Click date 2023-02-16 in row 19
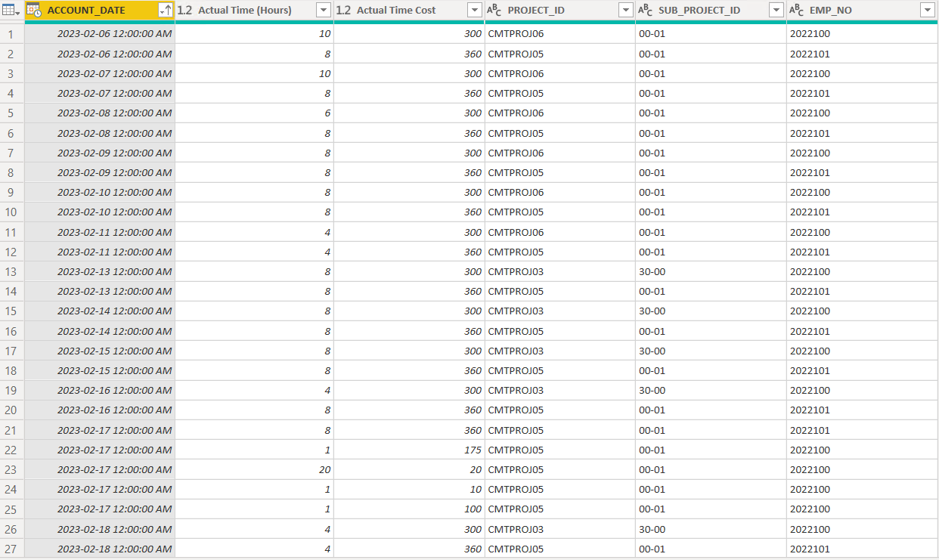 [x=100, y=390]
